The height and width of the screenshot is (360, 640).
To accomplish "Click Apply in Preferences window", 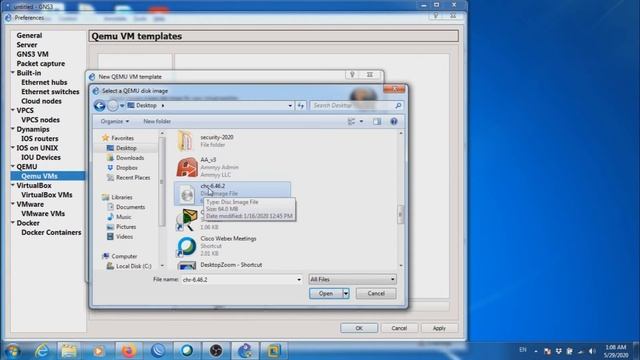I will [439, 328].
